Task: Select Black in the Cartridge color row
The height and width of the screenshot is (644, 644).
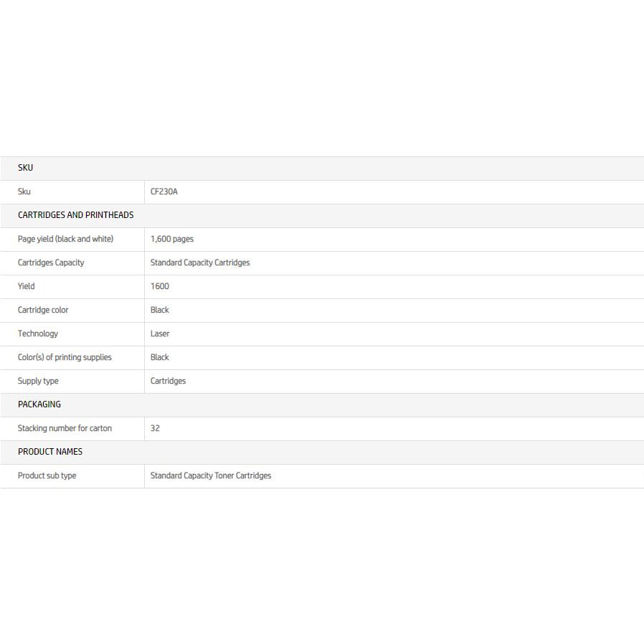Action: coord(160,310)
